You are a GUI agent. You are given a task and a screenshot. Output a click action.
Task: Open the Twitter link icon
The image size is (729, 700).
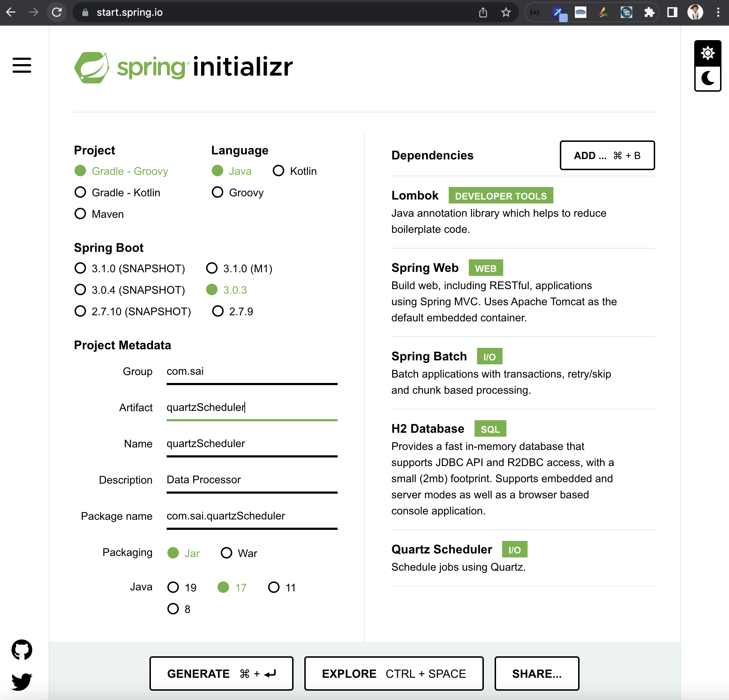pyautogui.click(x=22, y=681)
